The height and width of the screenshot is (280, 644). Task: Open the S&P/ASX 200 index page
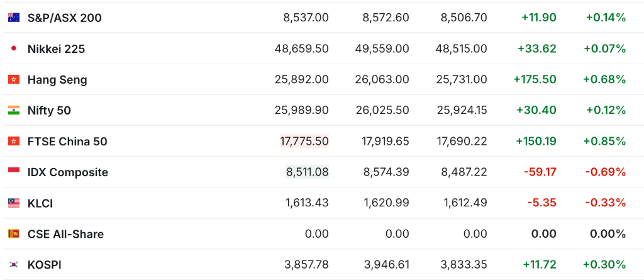pos(64,18)
